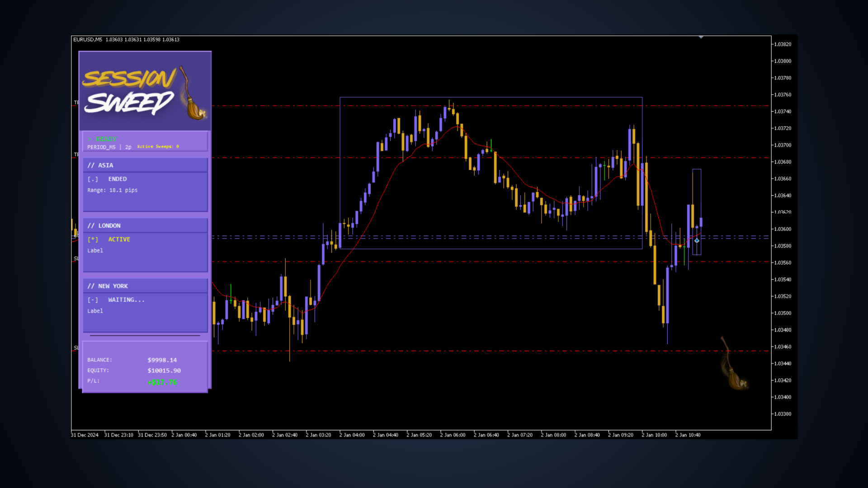Click the London session [*] active indicator
This screenshot has width=868, height=488.
[x=93, y=239]
